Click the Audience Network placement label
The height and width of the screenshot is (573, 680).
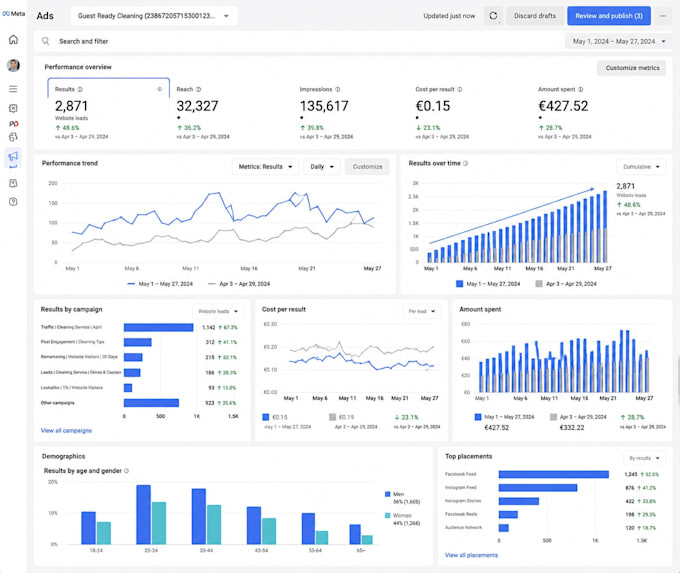tap(463, 527)
